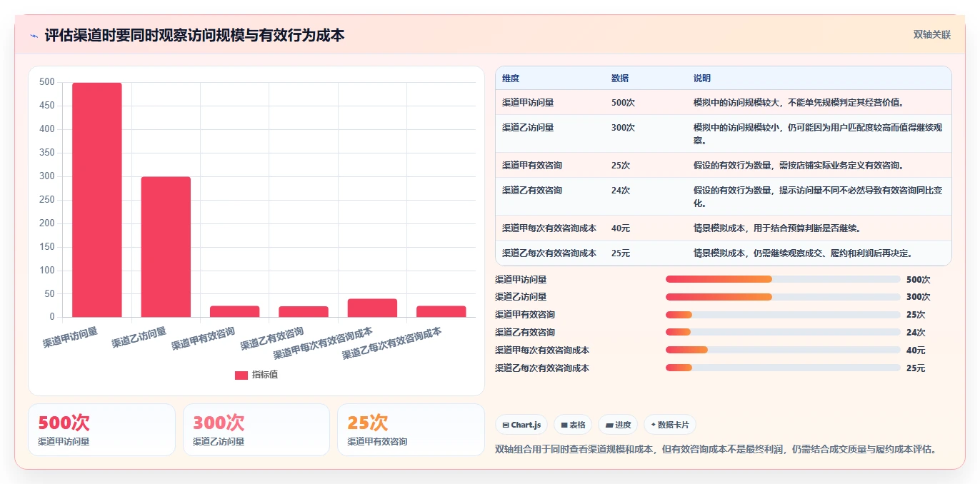Click table cell 渠道乙每次有效咨询成本
The image size is (980, 484).
(549, 253)
